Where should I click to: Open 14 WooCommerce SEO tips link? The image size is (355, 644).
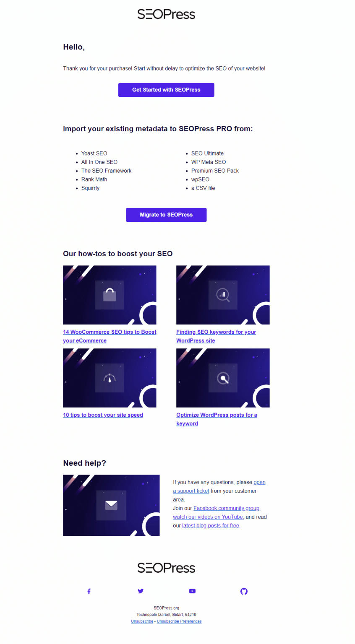pos(110,336)
